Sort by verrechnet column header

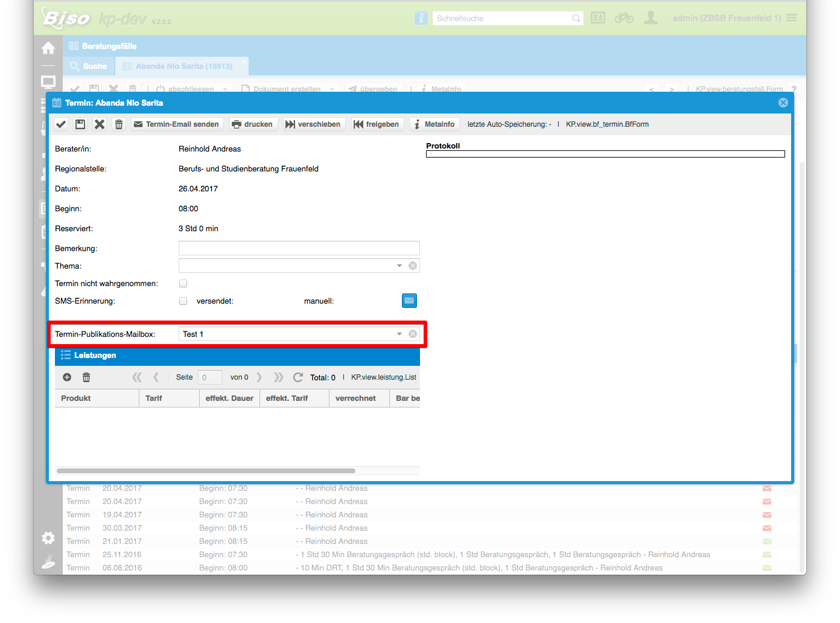point(359,398)
